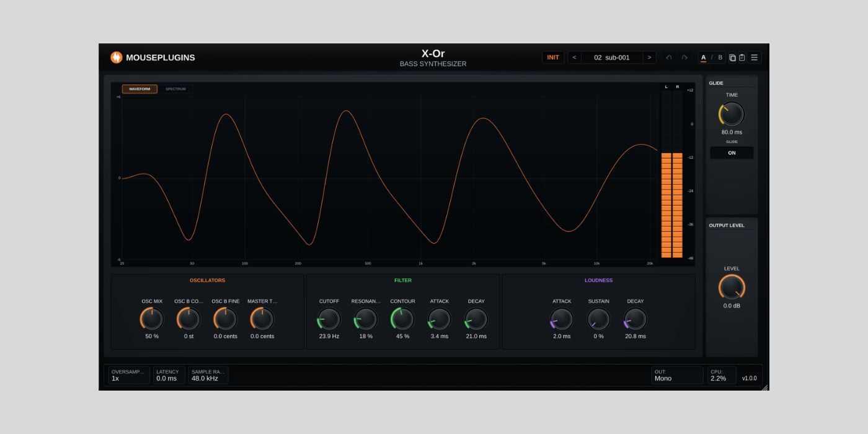Click the CPU 2.2% readout
This screenshot has width=868, height=434.
pos(722,375)
